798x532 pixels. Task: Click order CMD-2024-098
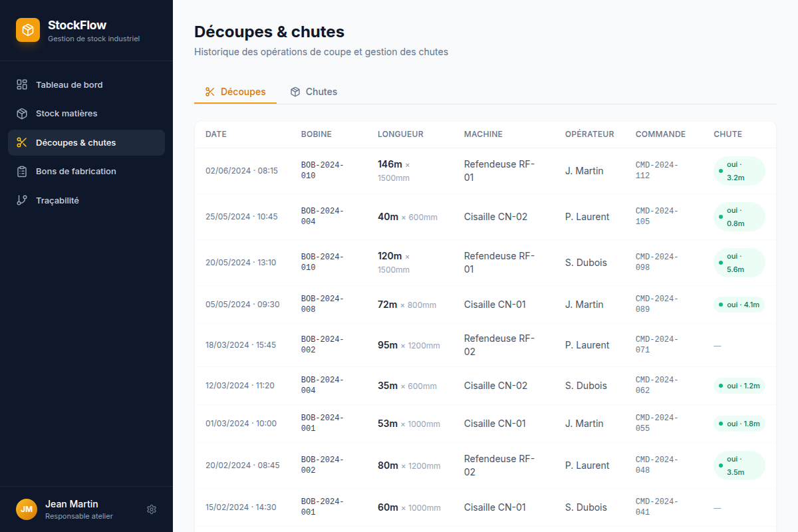pos(657,263)
